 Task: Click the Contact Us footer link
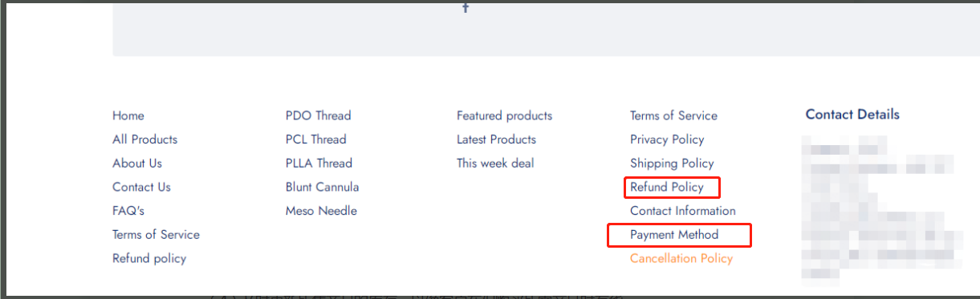[x=141, y=188]
